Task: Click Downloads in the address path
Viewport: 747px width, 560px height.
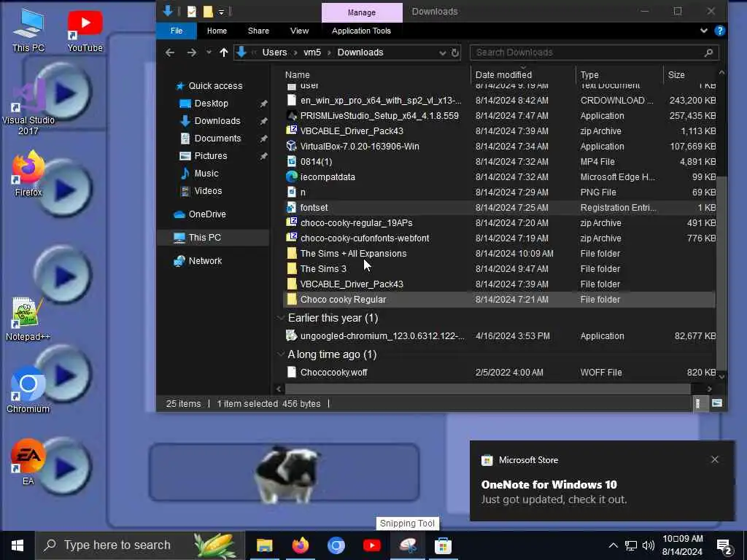Action: tap(360, 52)
